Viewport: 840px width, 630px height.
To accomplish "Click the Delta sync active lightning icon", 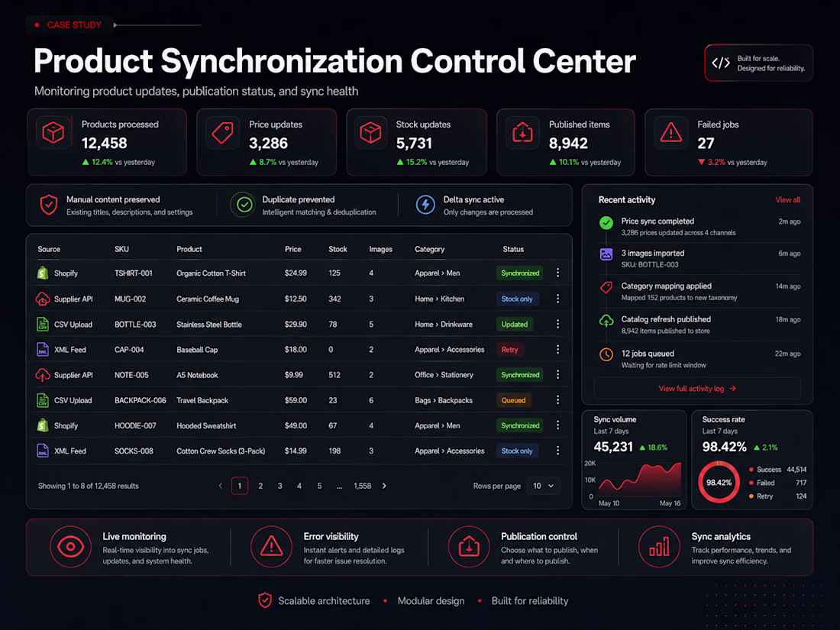I will click(x=425, y=205).
